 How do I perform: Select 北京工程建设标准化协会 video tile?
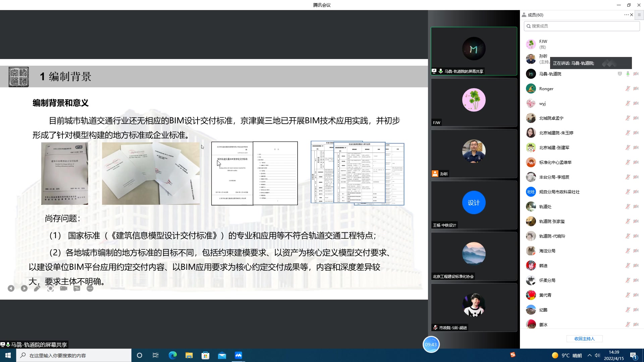tap(474, 256)
